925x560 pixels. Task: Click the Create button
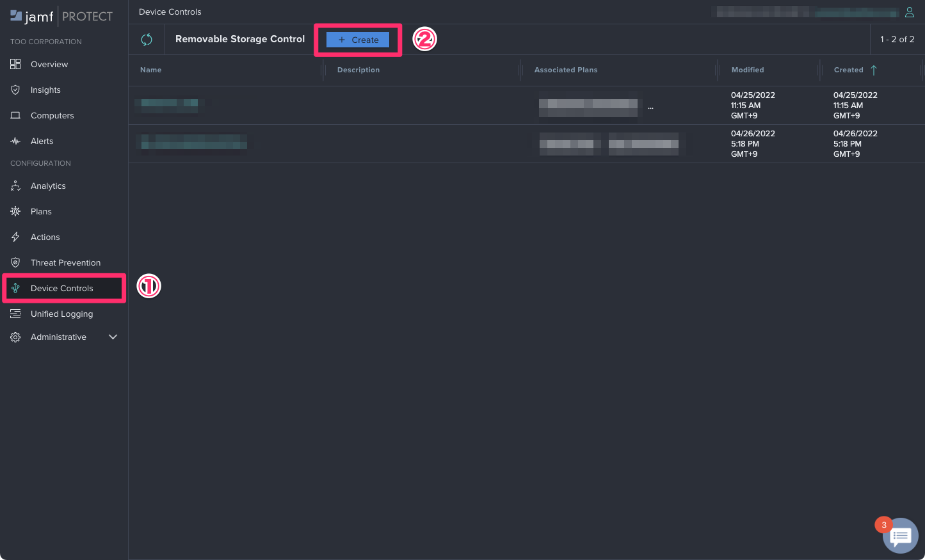(358, 40)
